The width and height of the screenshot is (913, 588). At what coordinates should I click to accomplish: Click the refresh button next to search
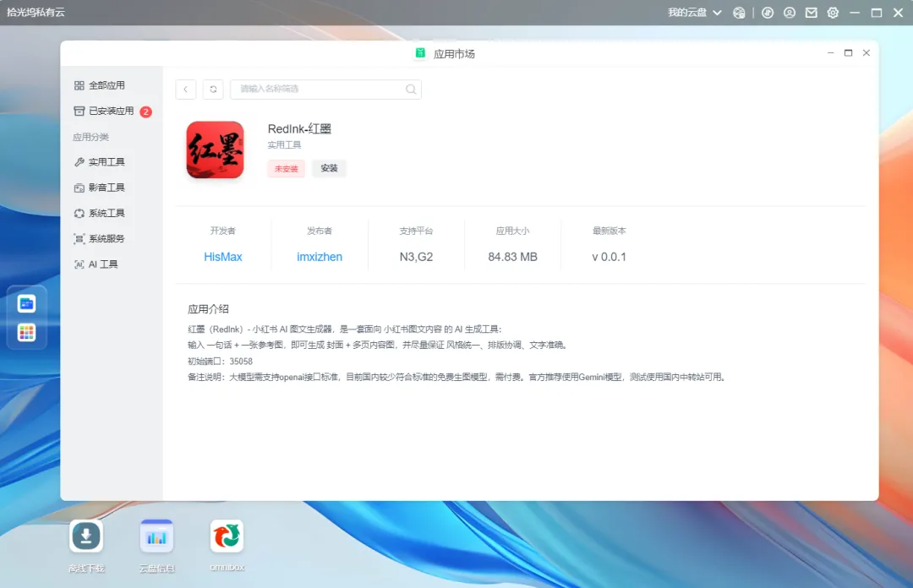(x=213, y=89)
